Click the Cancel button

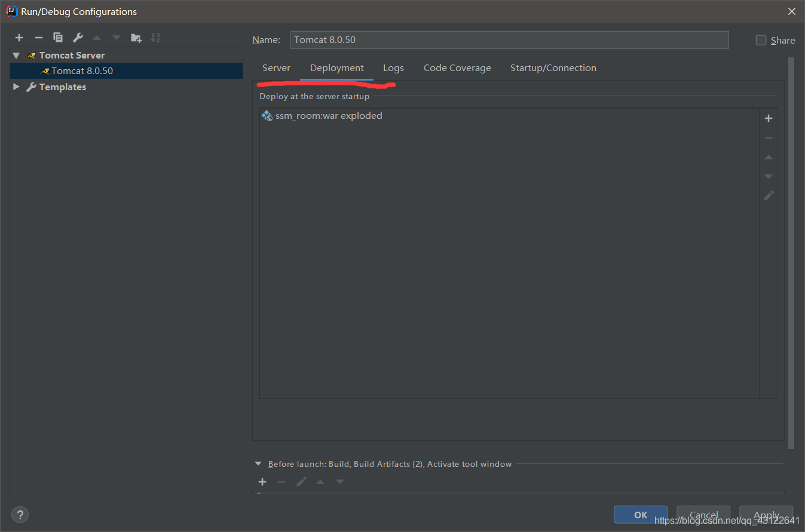coord(703,515)
